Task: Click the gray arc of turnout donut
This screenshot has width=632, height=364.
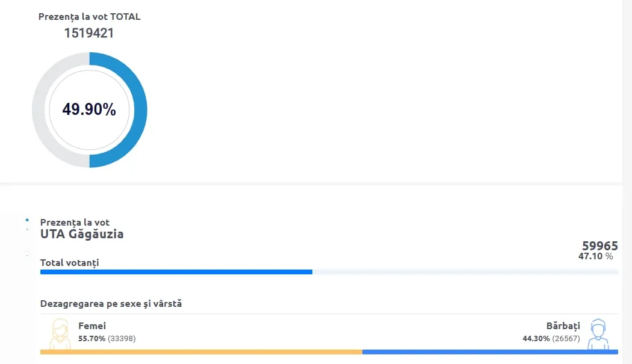Action: 39,110
